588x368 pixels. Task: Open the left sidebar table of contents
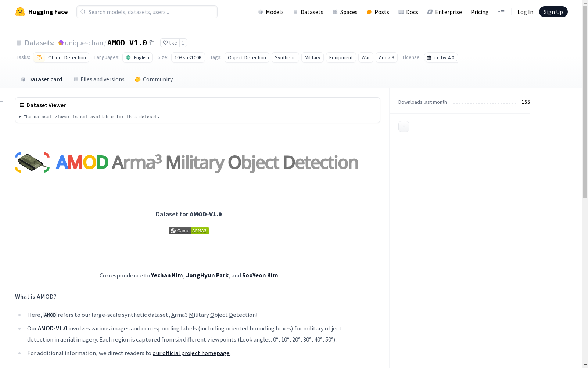(2, 102)
